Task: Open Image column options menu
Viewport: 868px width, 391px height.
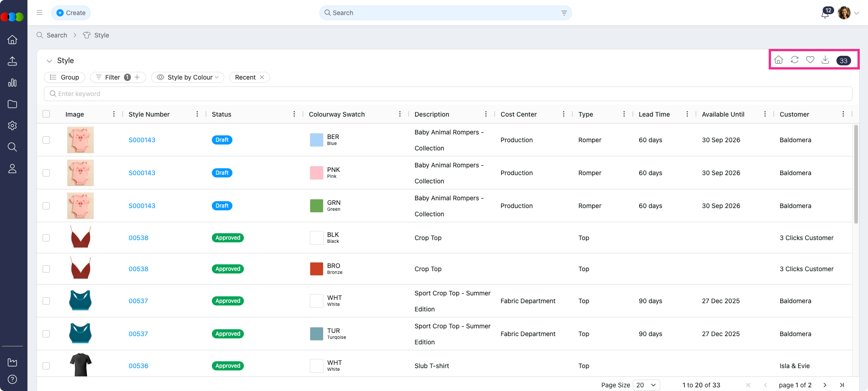Action: pos(114,114)
